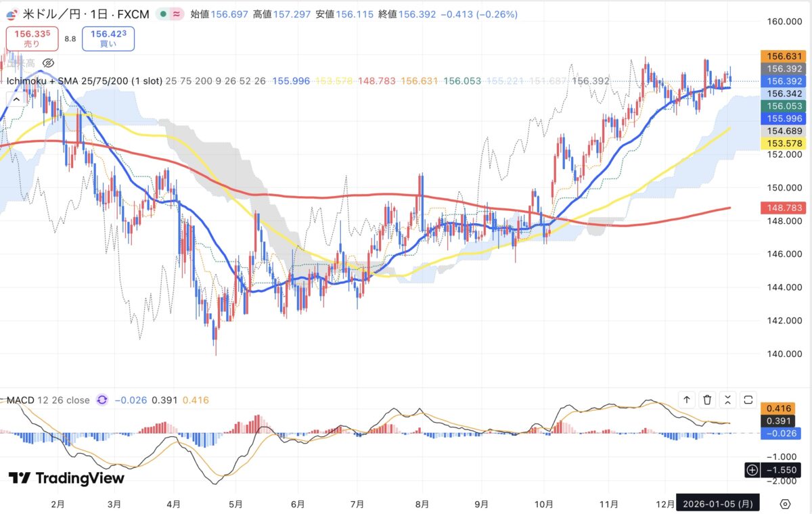Toggle volume indicator visibility eye icon
Image resolution: width=812 pixels, height=514 pixels.
pos(48,63)
